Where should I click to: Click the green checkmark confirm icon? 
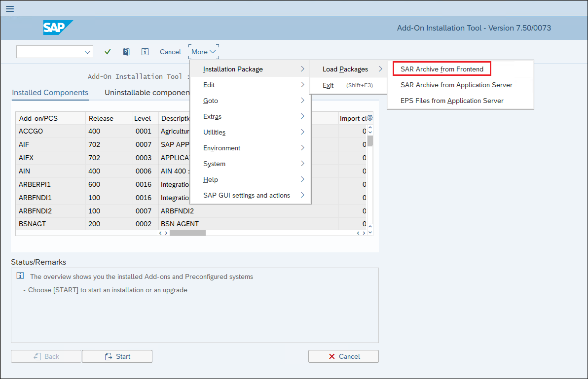108,52
